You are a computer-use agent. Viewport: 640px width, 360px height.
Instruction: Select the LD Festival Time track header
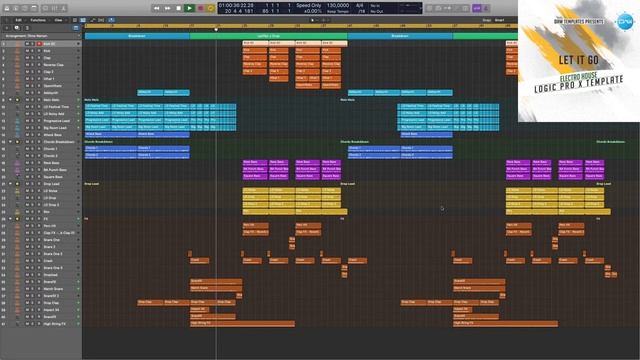41,107
